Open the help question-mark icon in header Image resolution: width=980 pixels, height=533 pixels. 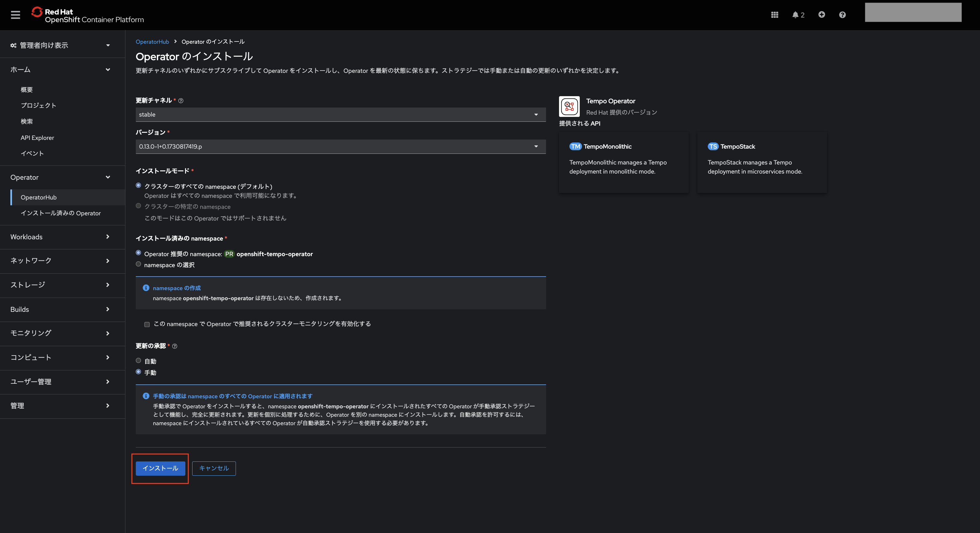842,15
